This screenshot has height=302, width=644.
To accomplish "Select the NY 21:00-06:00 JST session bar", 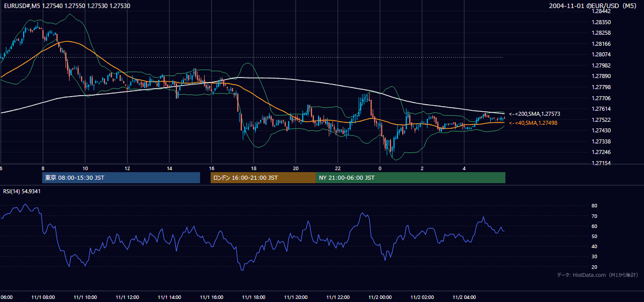I will [411, 178].
